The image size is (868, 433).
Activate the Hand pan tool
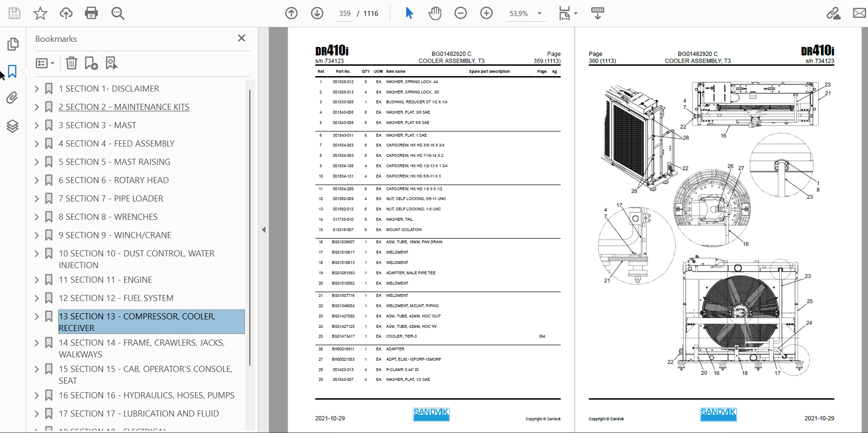(435, 13)
